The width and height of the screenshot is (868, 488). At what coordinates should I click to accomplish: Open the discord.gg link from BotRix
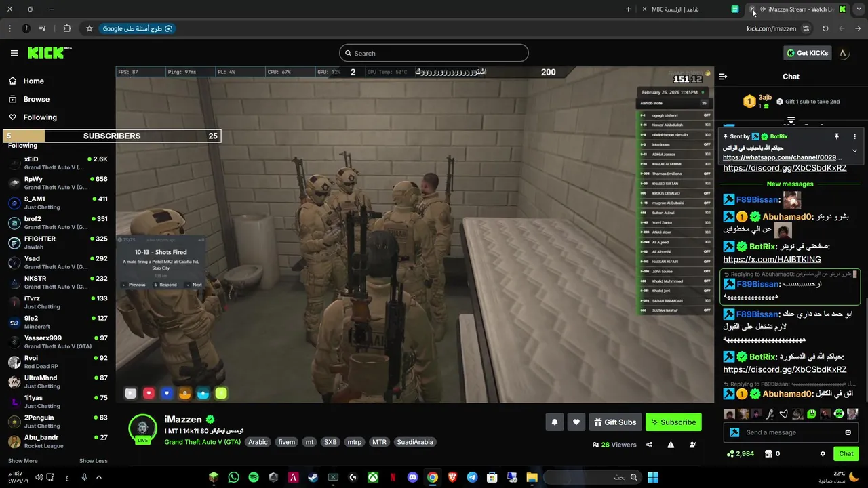click(x=785, y=369)
